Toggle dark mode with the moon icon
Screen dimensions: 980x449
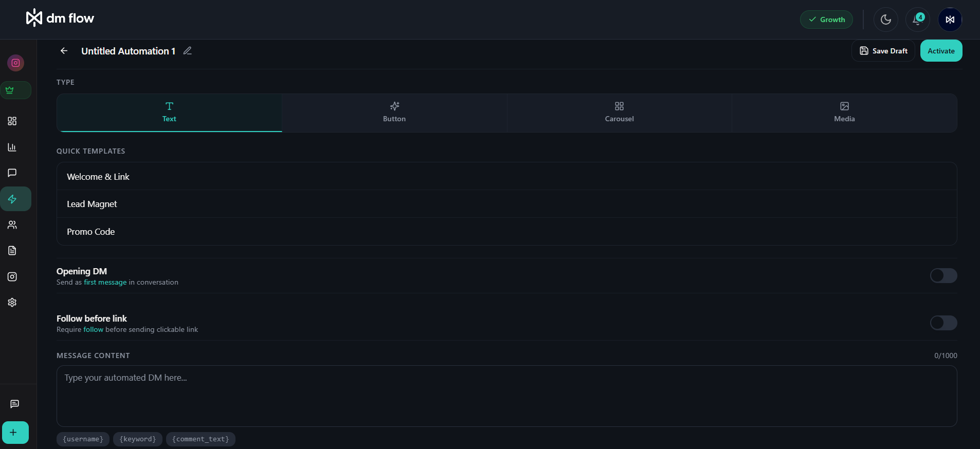(x=885, y=19)
